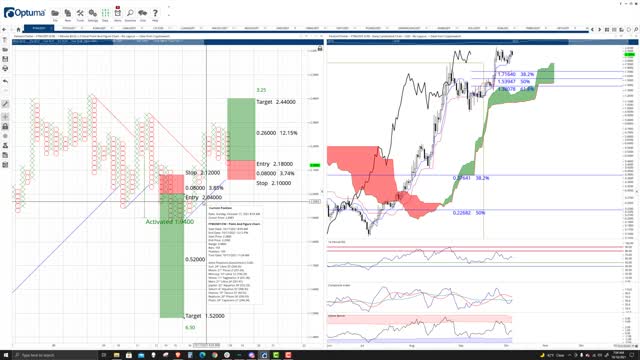The image size is (640, 360).
Task: Click the previous page arrow at the top right
Action: 593,30
